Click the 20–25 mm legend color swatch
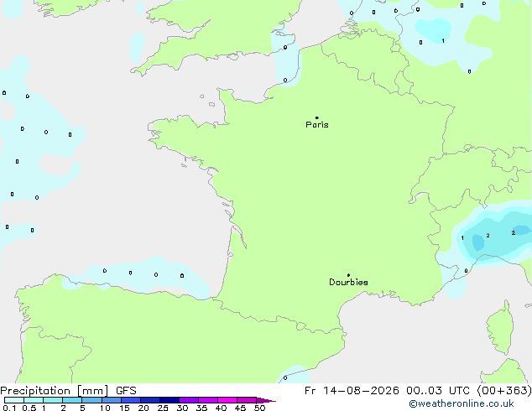Viewport: 532px width, 411px height. coord(150,400)
